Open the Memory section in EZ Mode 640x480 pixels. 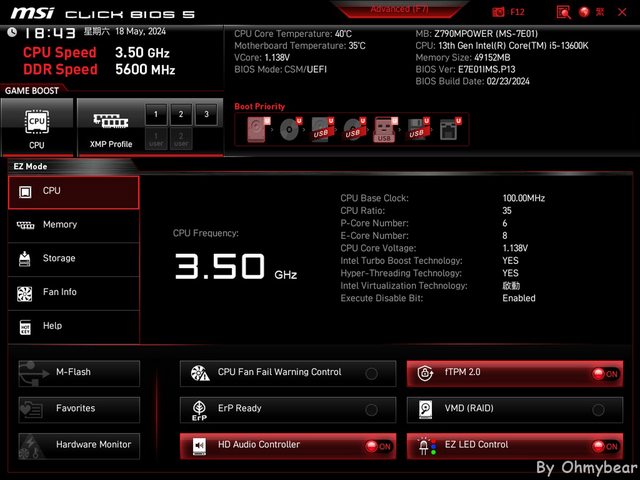coord(73,225)
